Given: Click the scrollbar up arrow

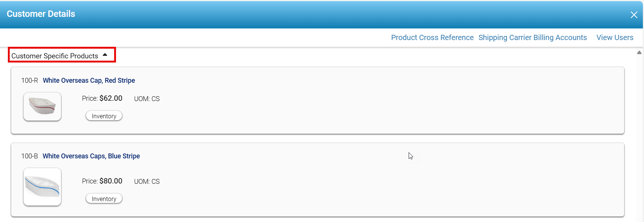Looking at the screenshot, I should 639,52.
